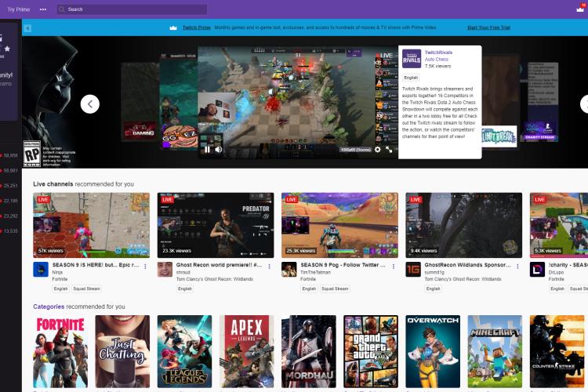This screenshot has height=392, width=588.
Task: Collapse the left sidebar arrow button
Action: pyautogui.click(x=27, y=28)
